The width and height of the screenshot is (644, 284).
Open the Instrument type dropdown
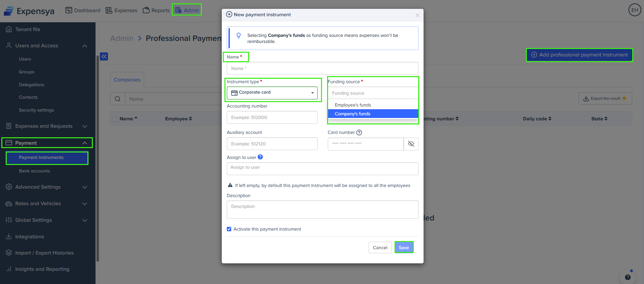pyautogui.click(x=272, y=93)
